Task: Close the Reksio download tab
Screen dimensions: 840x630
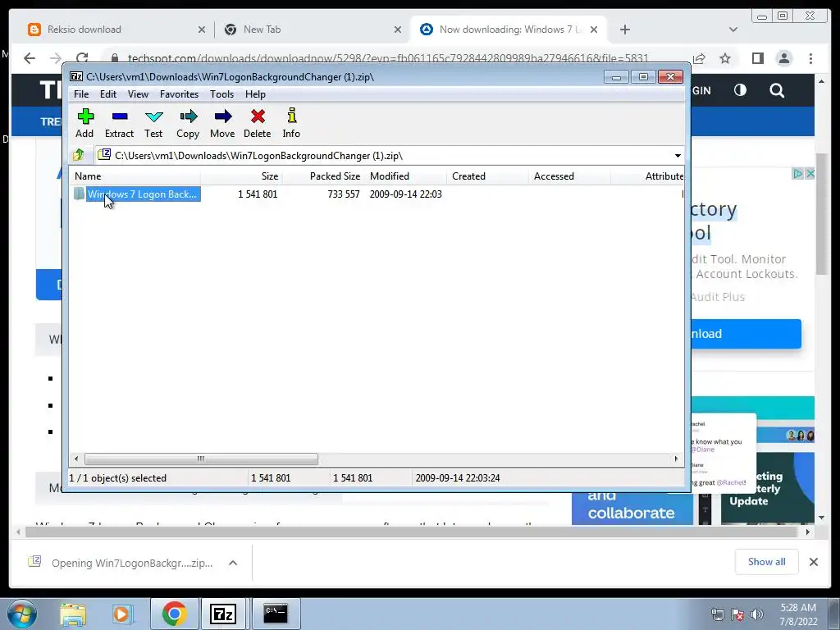Action: (202, 30)
